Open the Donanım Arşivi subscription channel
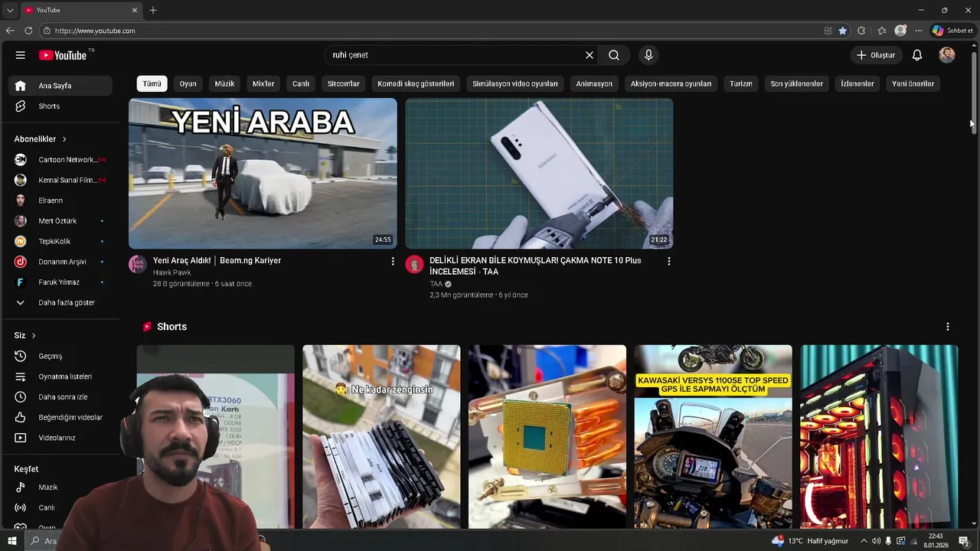 (x=60, y=262)
